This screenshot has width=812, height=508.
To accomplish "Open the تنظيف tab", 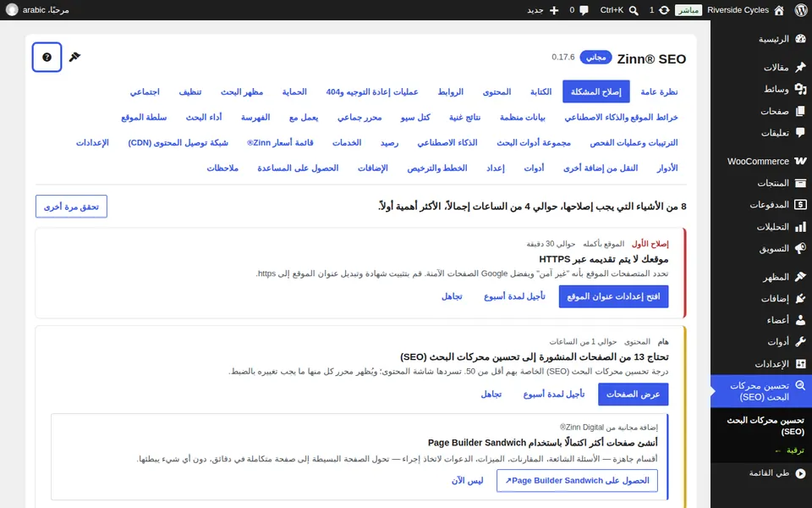I will click(190, 91).
